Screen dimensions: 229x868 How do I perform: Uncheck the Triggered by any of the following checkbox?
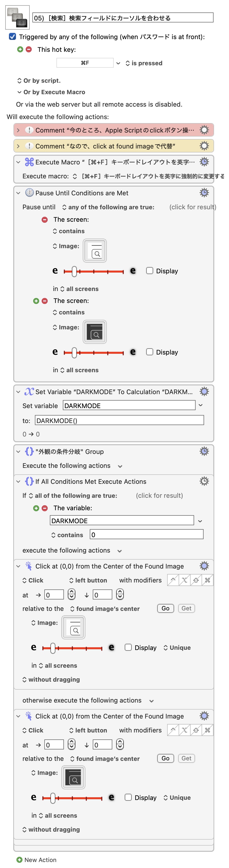pos(12,36)
